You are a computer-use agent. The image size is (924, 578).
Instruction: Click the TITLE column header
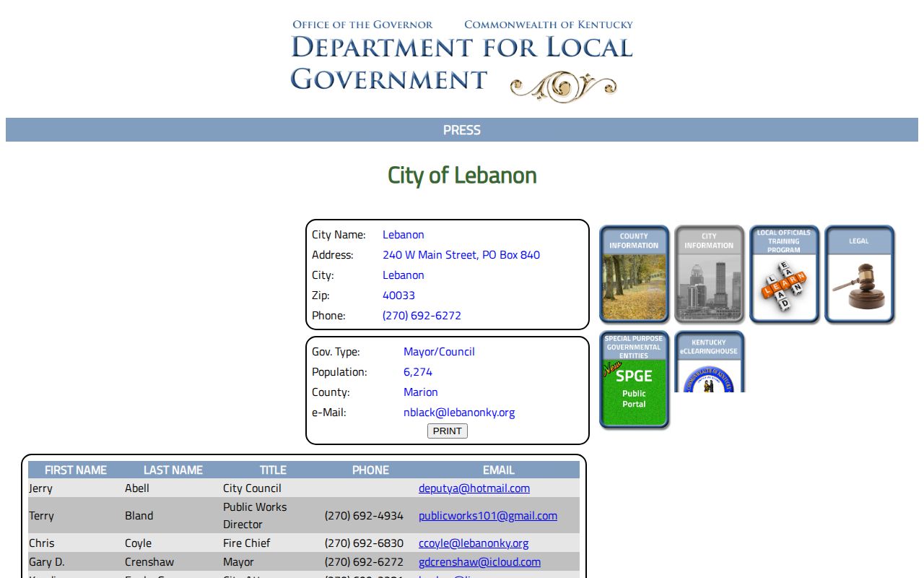273,470
